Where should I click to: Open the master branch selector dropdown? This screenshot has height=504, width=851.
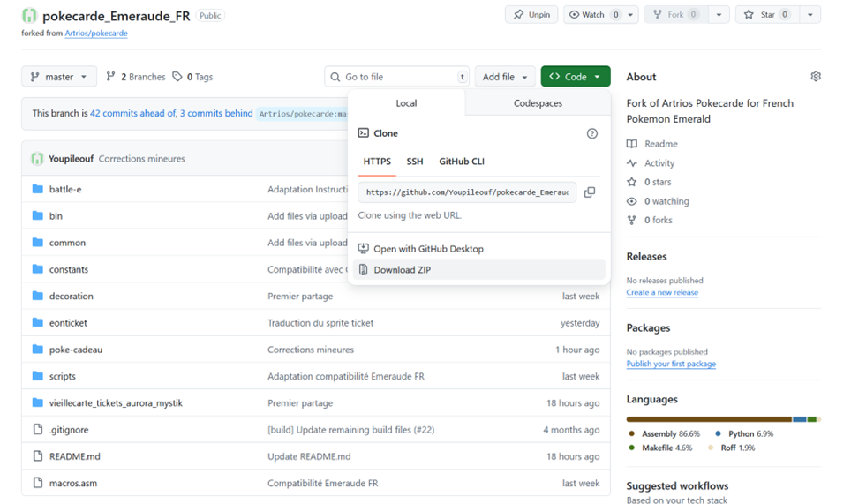coord(59,77)
